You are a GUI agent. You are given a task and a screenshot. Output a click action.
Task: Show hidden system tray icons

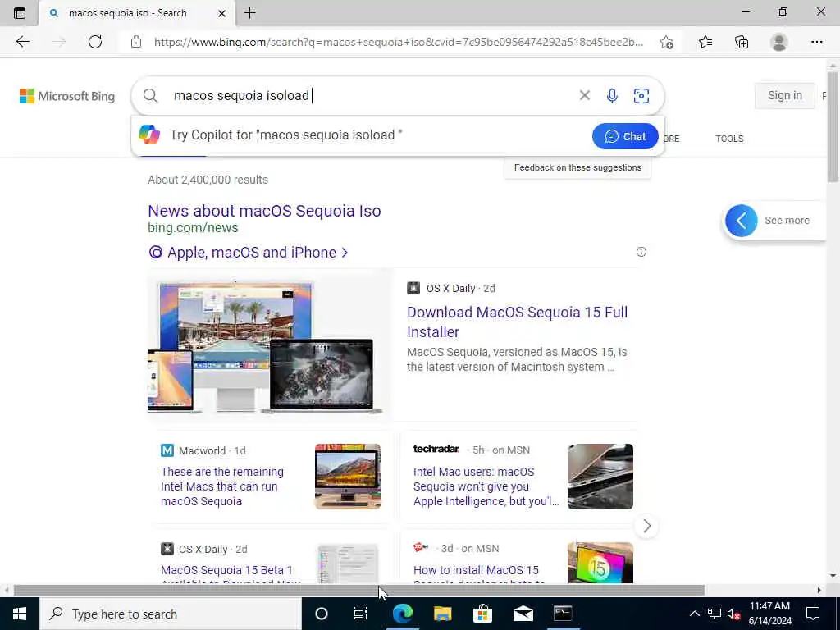(694, 614)
